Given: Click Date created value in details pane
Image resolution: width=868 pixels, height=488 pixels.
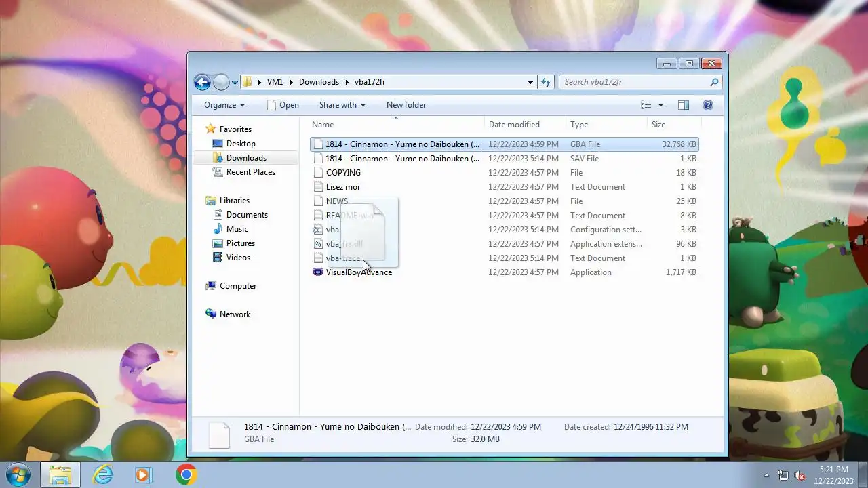Looking at the screenshot, I should 651,427.
